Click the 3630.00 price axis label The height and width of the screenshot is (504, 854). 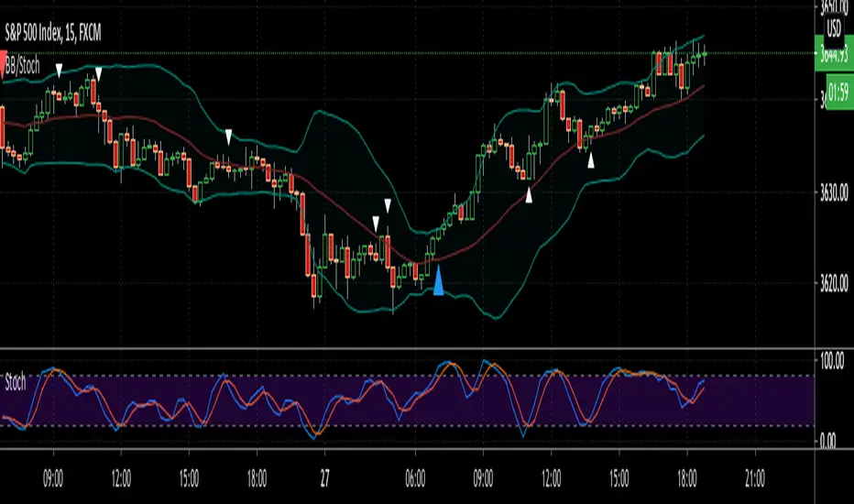click(834, 192)
